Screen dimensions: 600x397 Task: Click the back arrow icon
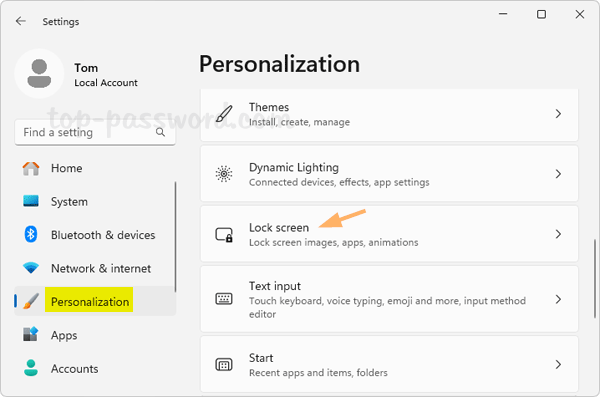click(x=21, y=21)
